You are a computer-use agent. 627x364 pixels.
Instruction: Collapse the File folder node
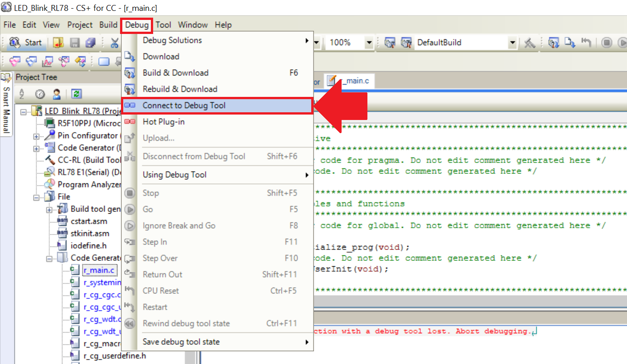coord(36,197)
